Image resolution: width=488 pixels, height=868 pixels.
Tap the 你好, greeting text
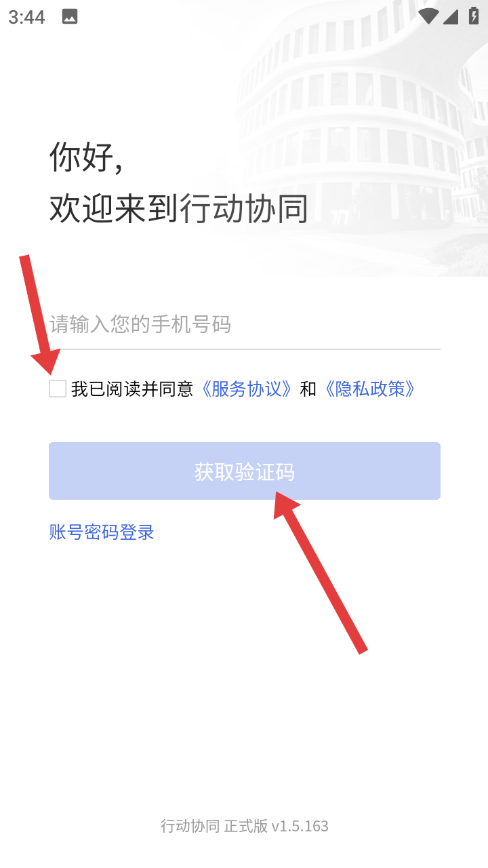coord(86,157)
